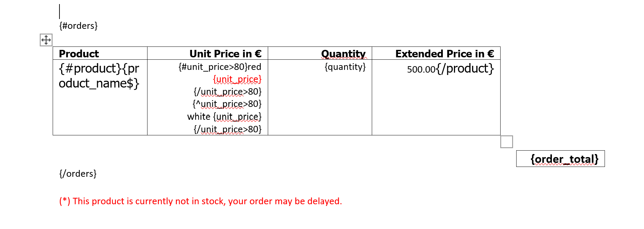Place the cursor in the {#orders} tag line

tap(79, 26)
